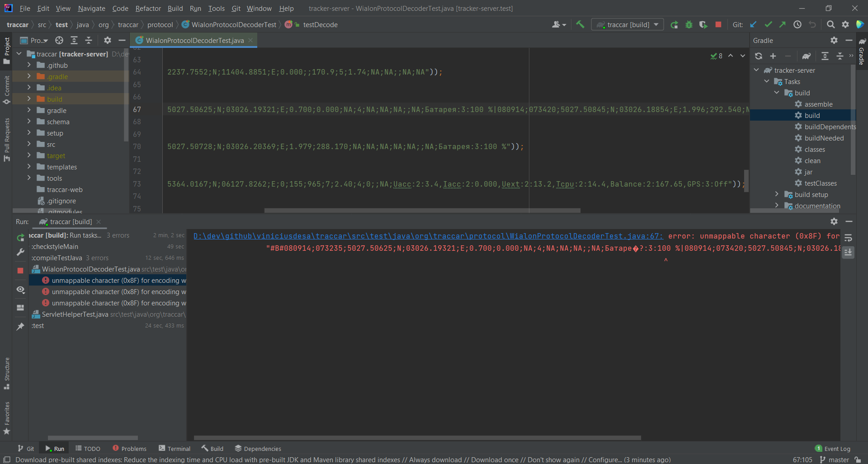Open IDE settings gear in toolbar
This screenshot has width=868, height=464.
coord(845,24)
